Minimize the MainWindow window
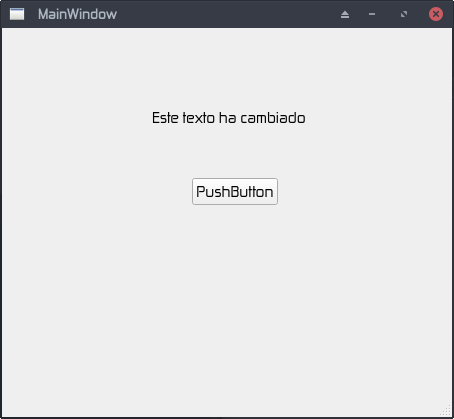 point(372,14)
